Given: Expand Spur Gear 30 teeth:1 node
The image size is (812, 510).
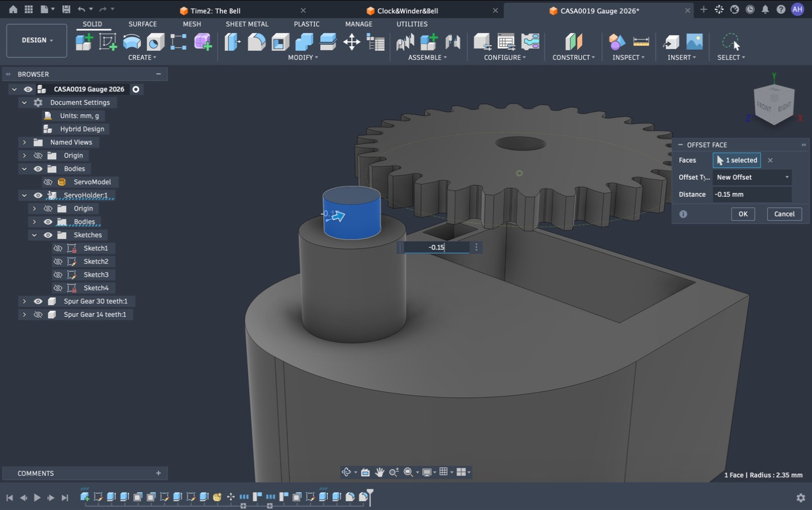Looking at the screenshot, I should 24,302.
